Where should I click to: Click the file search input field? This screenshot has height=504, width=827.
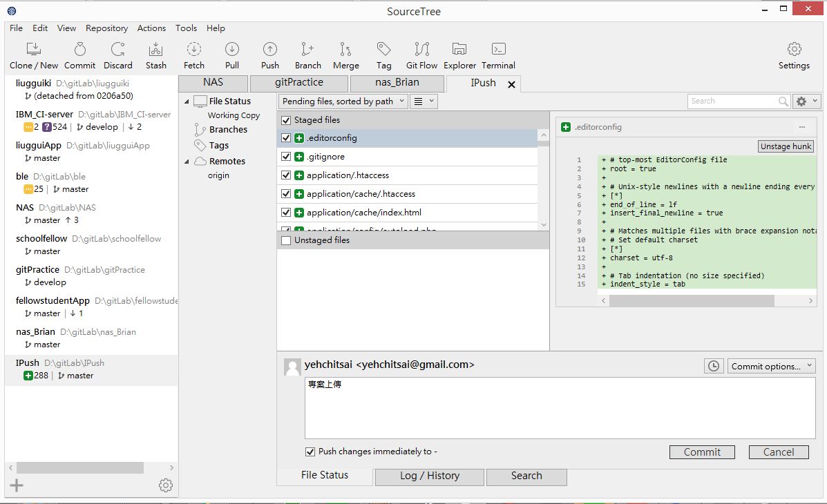732,101
